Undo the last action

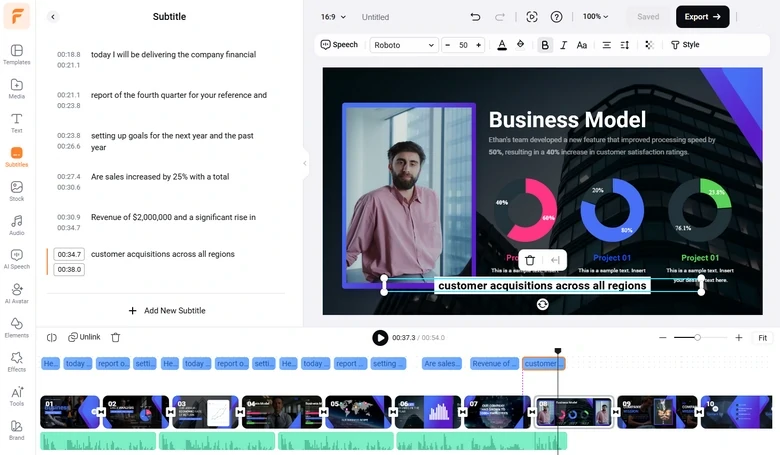[475, 17]
